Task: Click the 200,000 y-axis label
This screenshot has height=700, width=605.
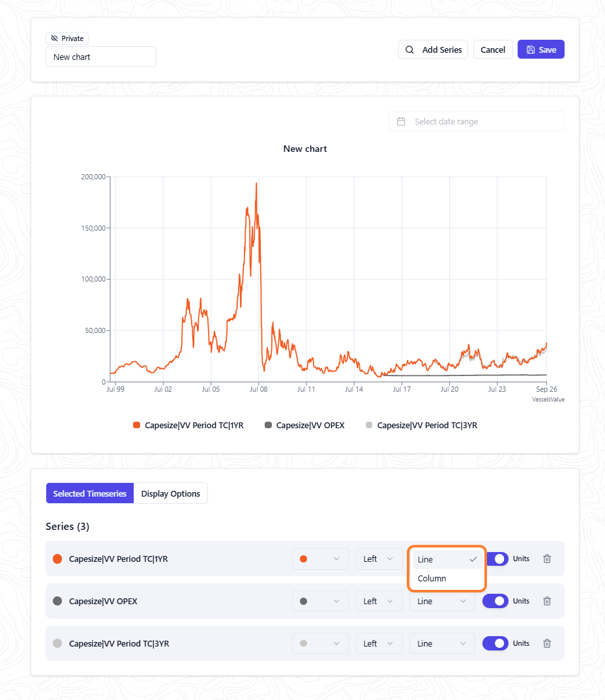Action: click(93, 177)
